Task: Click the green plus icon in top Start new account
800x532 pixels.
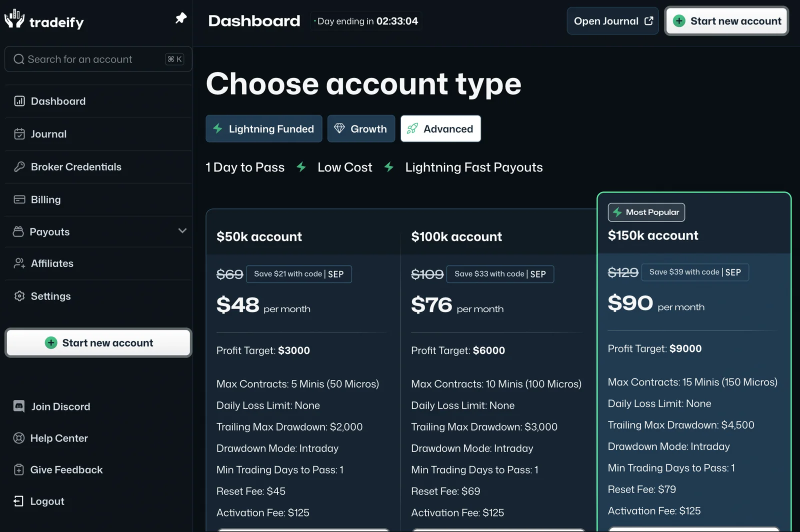Action: (679, 21)
